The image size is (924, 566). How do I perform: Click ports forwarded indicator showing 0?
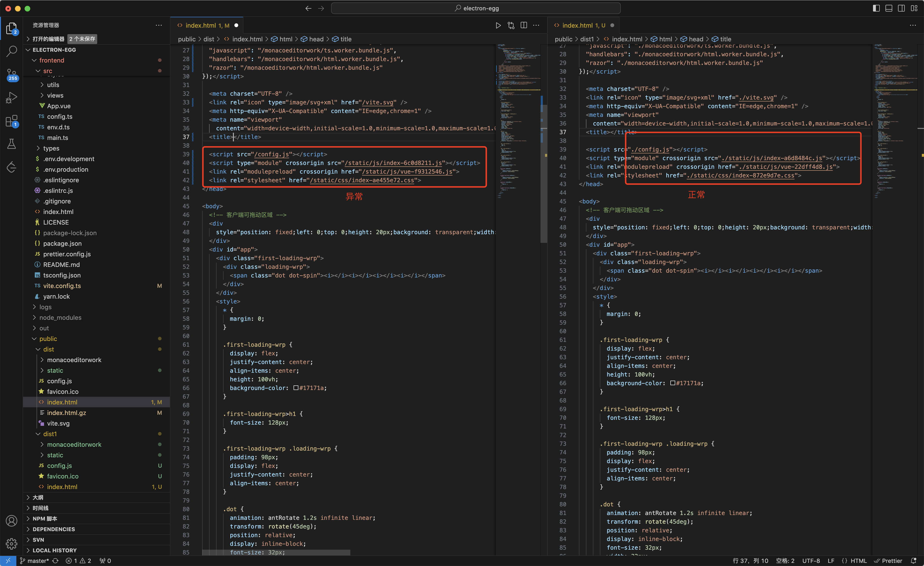105,561
